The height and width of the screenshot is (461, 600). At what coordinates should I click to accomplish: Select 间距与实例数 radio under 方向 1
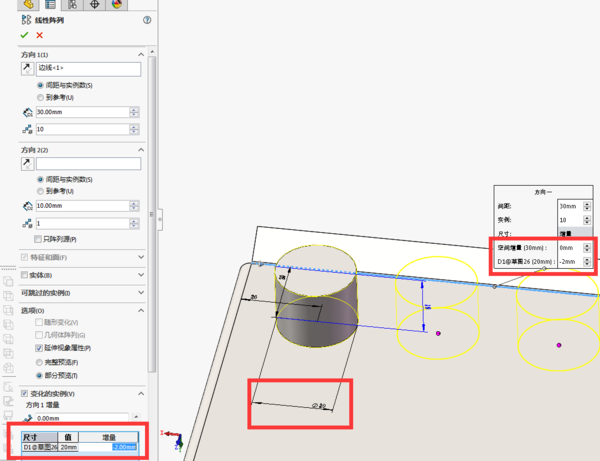40,85
